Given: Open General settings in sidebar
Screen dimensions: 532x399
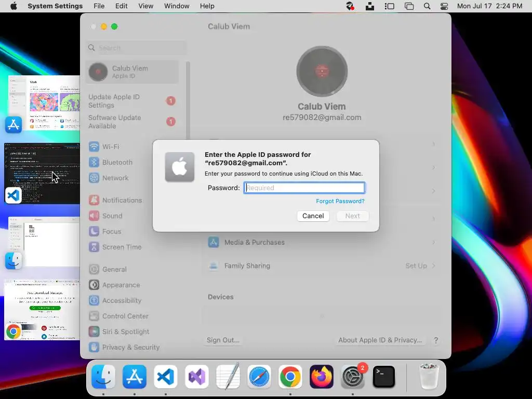Looking at the screenshot, I should [x=107, y=270].
